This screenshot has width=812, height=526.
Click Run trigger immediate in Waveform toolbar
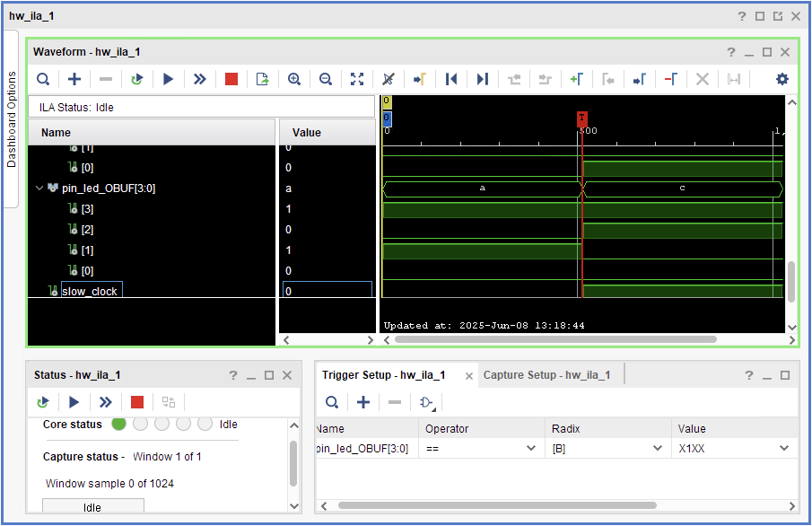[x=200, y=79]
